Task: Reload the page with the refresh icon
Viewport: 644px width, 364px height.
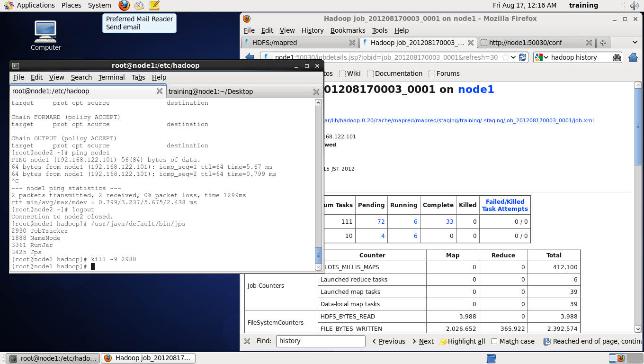Action: click(x=523, y=57)
